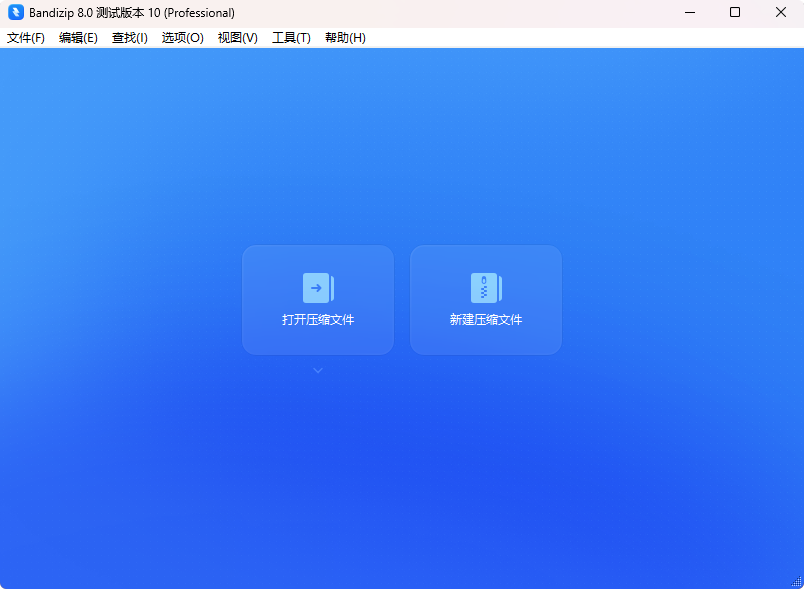The image size is (804, 589).
Task: Click the Bandizip 8.0 title bar text
Action: pyautogui.click(x=132, y=13)
